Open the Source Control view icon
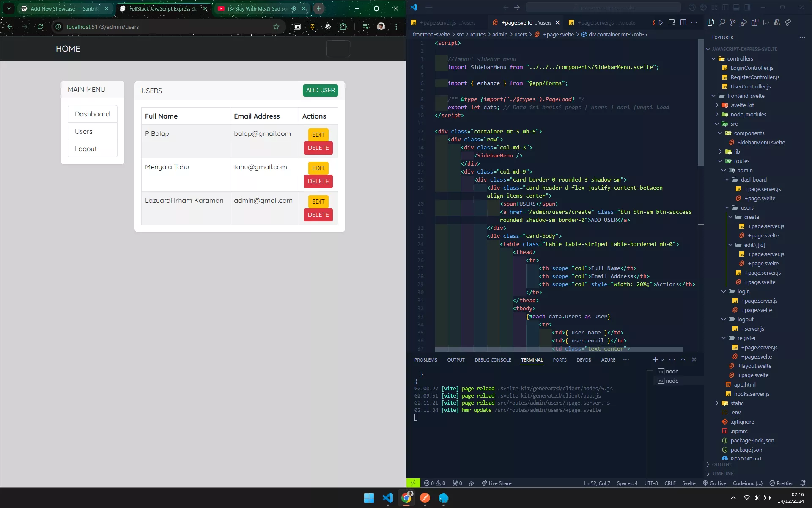812x508 pixels. click(733, 22)
